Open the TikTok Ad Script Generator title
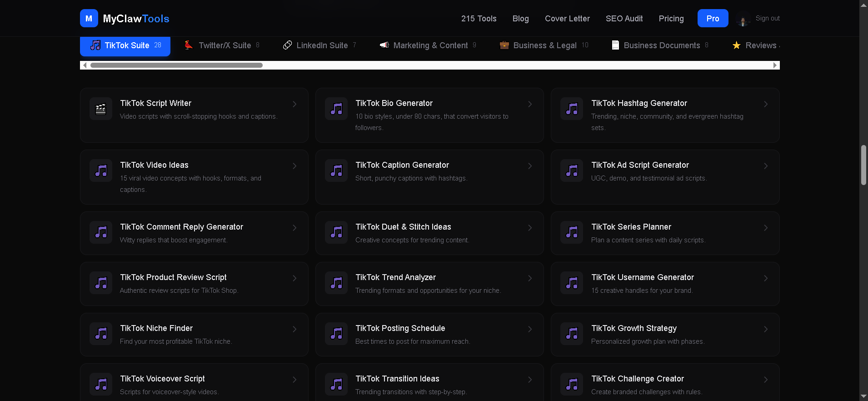Screen dimensions: 868x401 click(x=640, y=165)
